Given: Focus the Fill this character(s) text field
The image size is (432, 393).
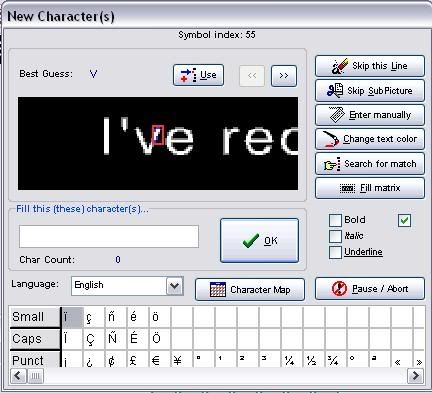Looking at the screenshot, I should click(109, 236).
